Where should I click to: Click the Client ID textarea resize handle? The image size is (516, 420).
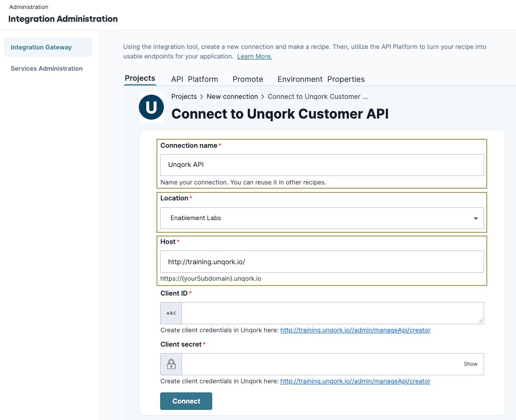pyautogui.click(x=480, y=321)
